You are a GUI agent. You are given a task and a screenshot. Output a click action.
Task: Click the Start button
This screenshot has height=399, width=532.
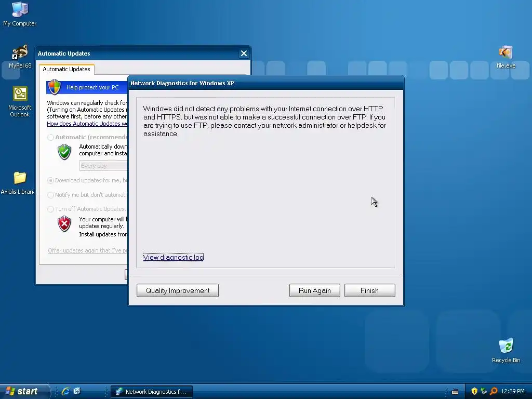coord(24,391)
